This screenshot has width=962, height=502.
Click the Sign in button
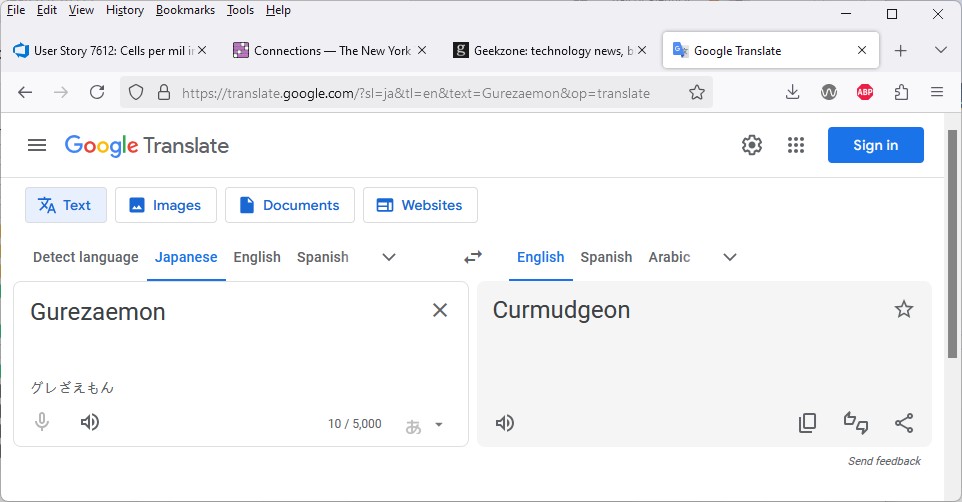coord(875,145)
